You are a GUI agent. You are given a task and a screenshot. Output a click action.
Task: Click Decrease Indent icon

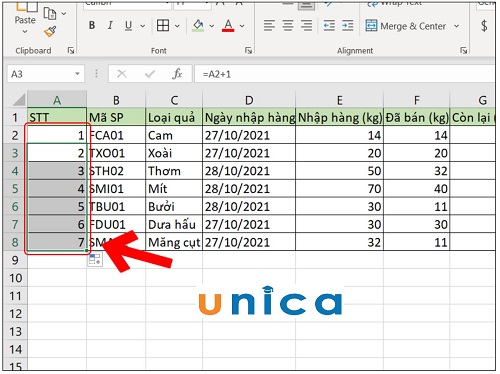coord(329,25)
